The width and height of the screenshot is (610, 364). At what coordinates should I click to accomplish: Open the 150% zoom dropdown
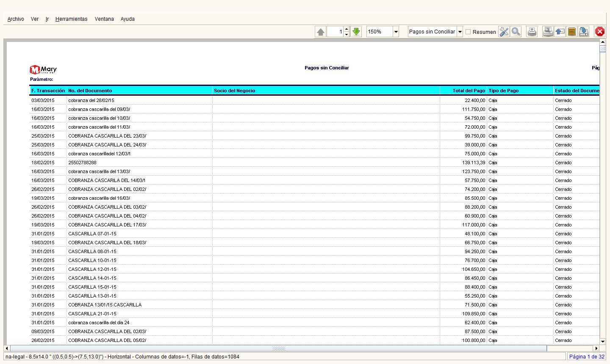(x=396, y=32)
